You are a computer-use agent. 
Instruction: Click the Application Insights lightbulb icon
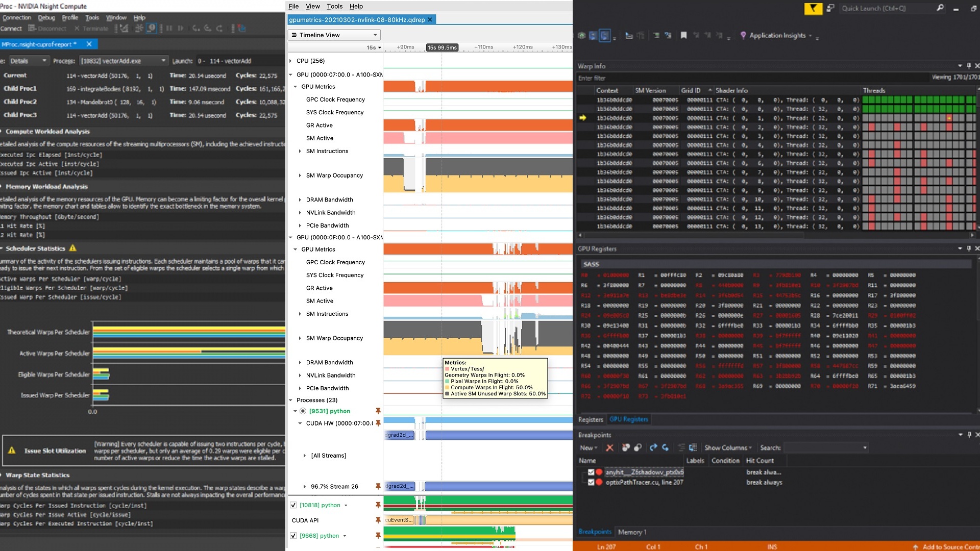click(743, 35)
